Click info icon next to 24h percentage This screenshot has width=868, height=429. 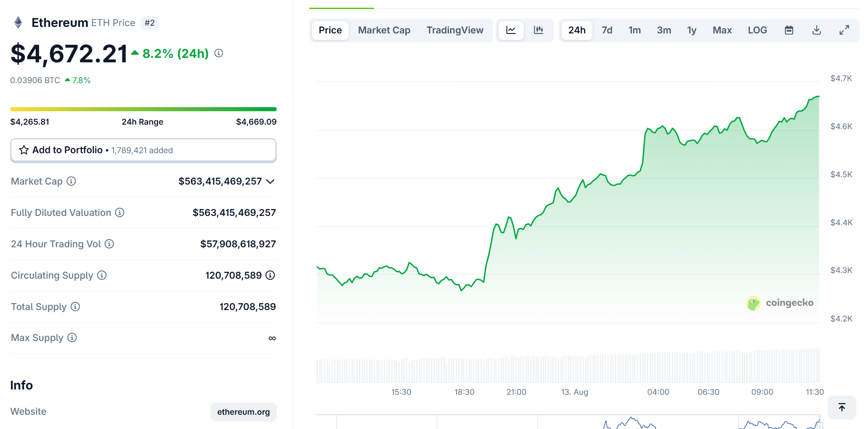tap(219, 53)
